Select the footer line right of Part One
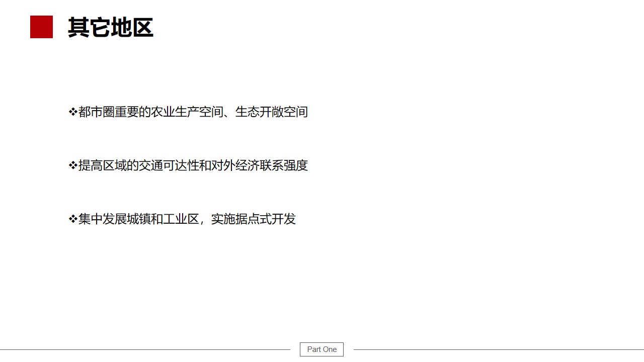This screenshot has height=362, width=644. point(499,349)
